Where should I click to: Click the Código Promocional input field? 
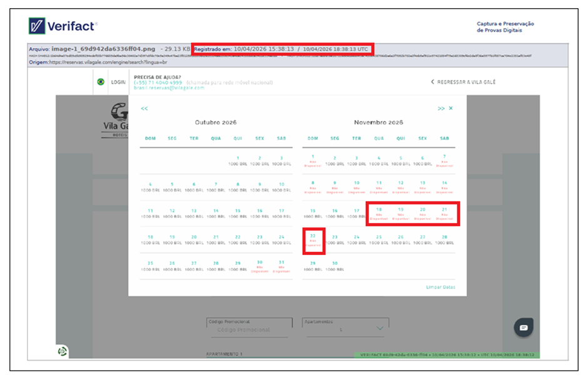tap(250, 327)
